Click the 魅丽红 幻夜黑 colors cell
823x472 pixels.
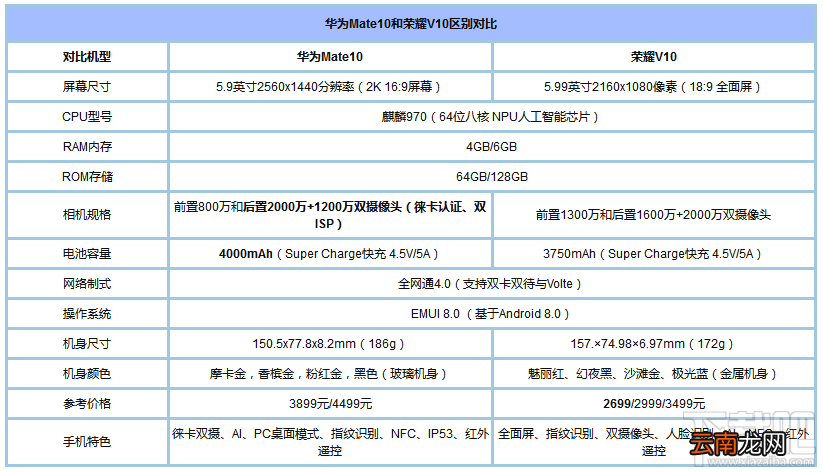click(x=654, y=373)
